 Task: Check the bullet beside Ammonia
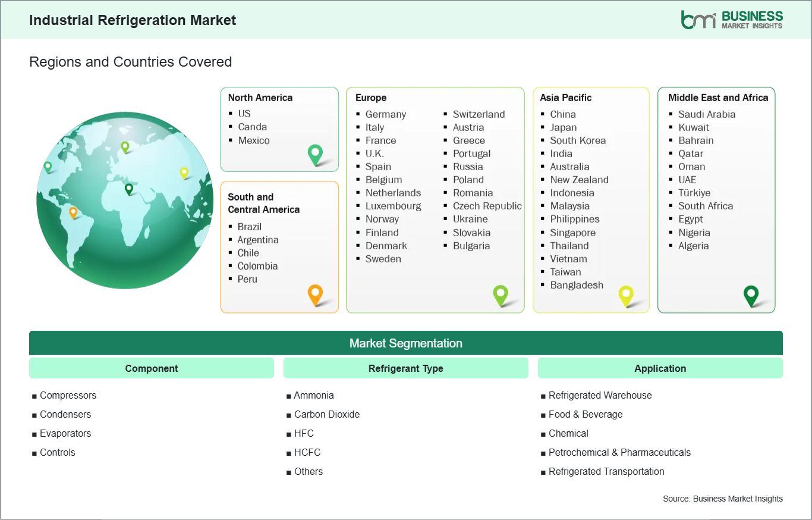289,395
